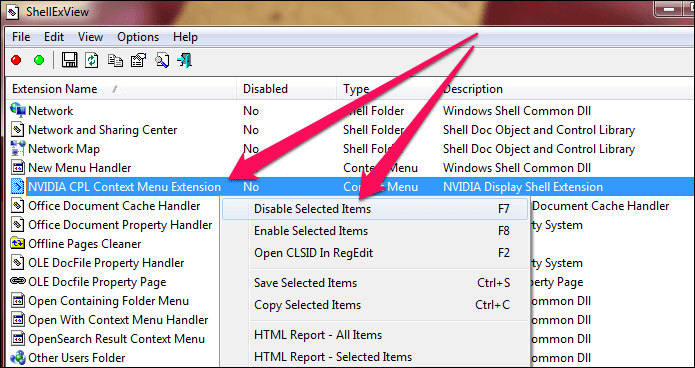Image resolution: width=695 pixels, height=368 pixels.
Task: Click the Copy Selected Items toolbar icon
Action: pos(115,60)
